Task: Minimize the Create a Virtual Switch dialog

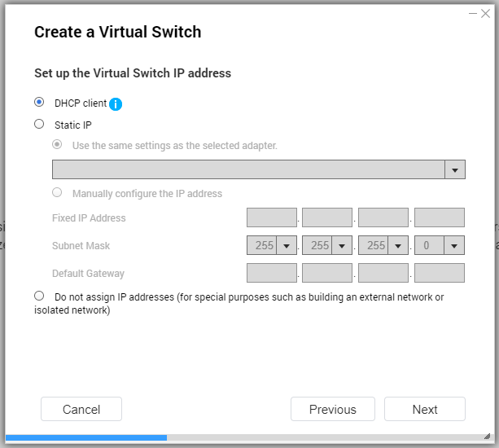Action: coord(473,13)
